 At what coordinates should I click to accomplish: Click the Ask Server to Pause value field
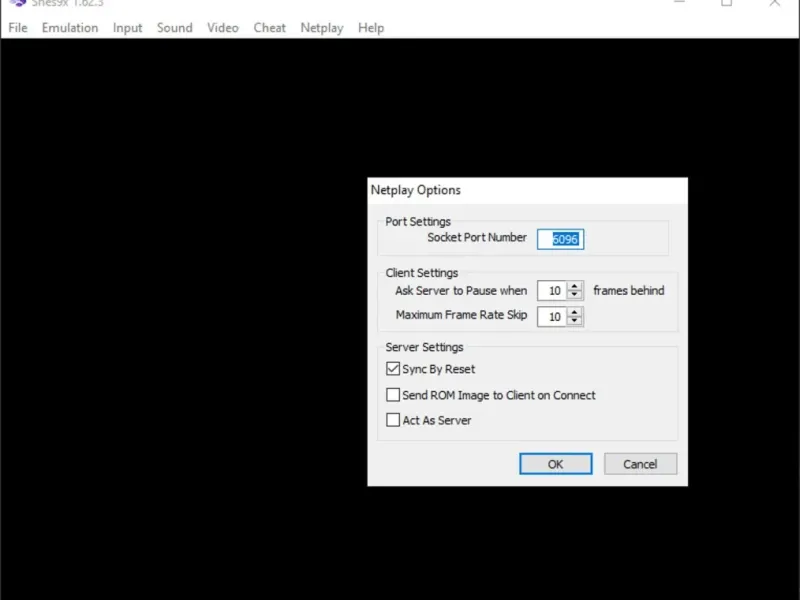tap(552, 291)
